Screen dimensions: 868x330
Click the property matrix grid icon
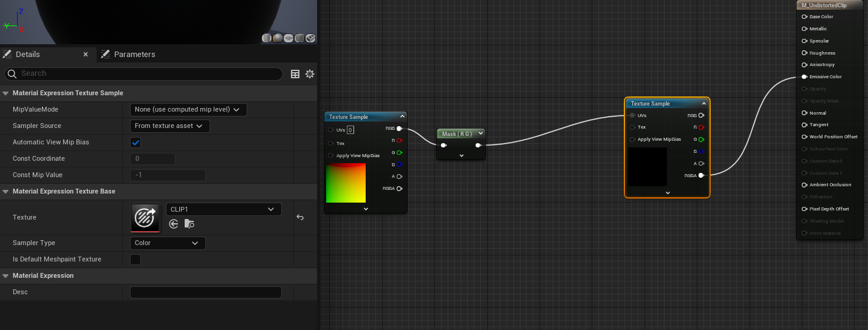(295, 74)
